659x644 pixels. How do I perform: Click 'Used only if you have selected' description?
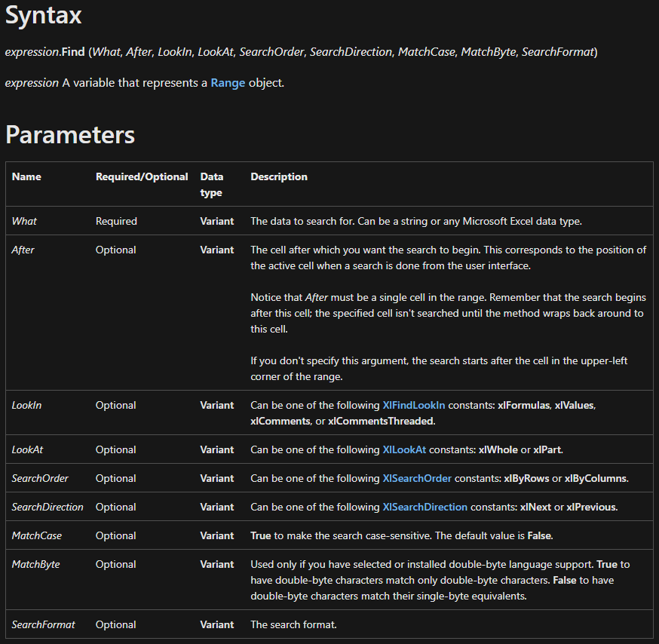tap(440, 580)
